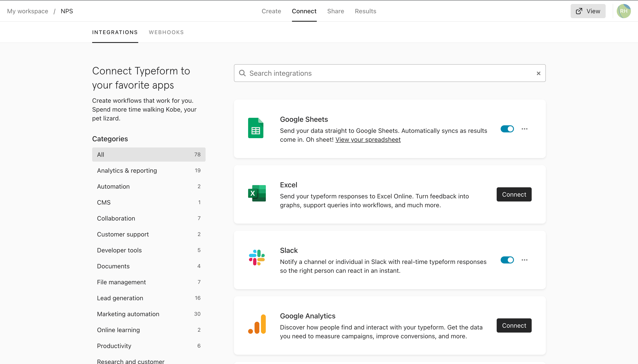Open the View your spreadsheet link
Viewport: 638px width, 364px height.
pos(368,139)
